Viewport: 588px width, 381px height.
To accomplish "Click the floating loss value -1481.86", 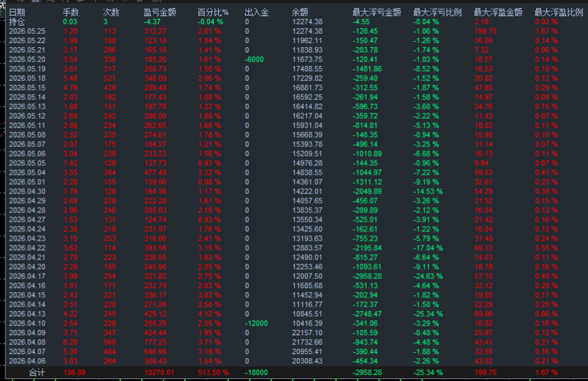I will point(367,69).
